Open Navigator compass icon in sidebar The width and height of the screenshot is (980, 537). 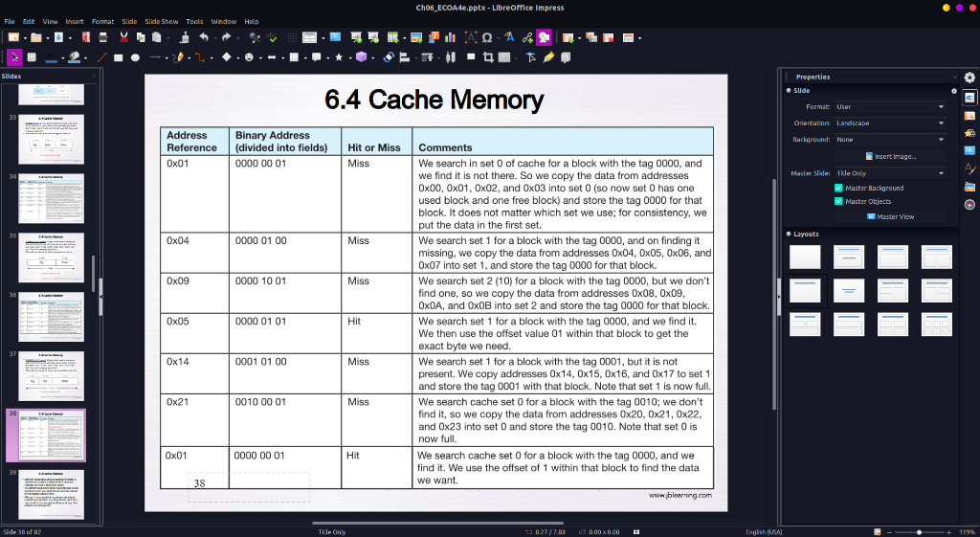(x=969, y=205)
